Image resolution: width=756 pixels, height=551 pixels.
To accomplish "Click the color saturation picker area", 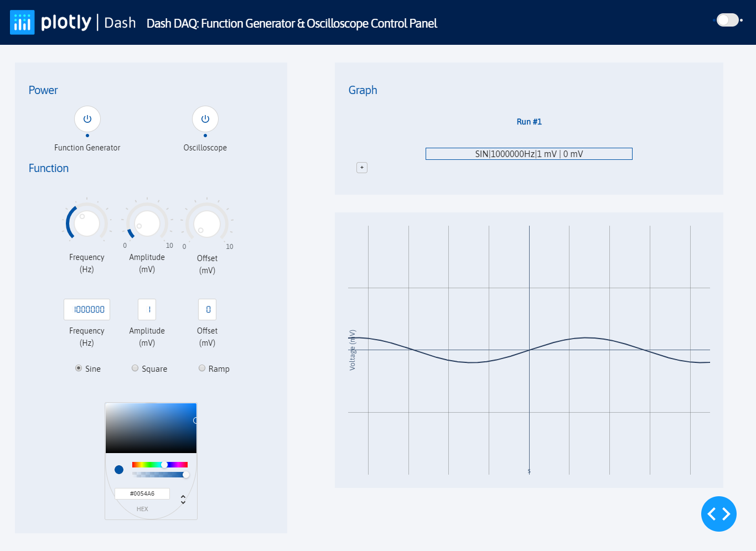I will (x=151, y=428).
